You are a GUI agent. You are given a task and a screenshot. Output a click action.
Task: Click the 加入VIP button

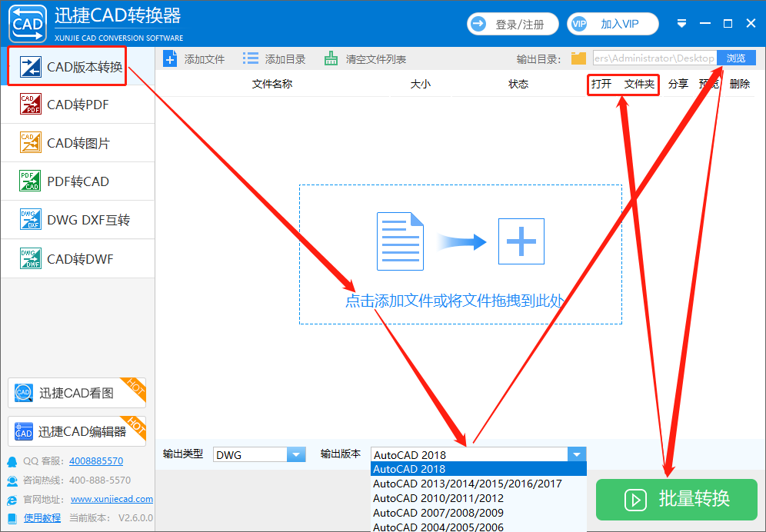point(613,24)
